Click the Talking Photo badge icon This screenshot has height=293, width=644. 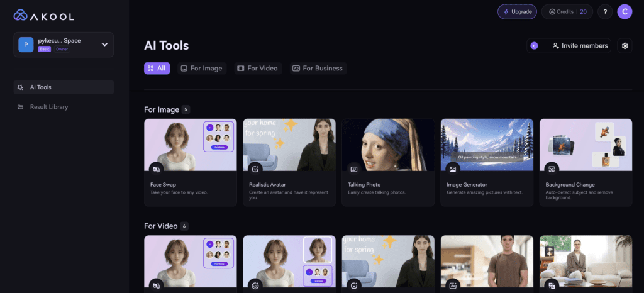[x=353, y=169]
